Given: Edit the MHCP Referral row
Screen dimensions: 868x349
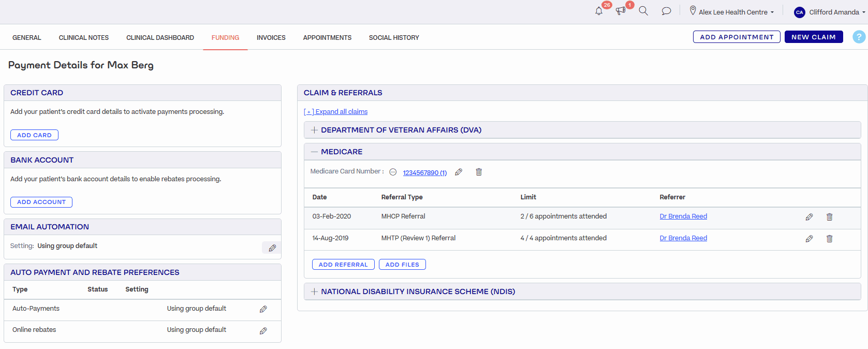Looking at the screenshot, I should 809,217.
